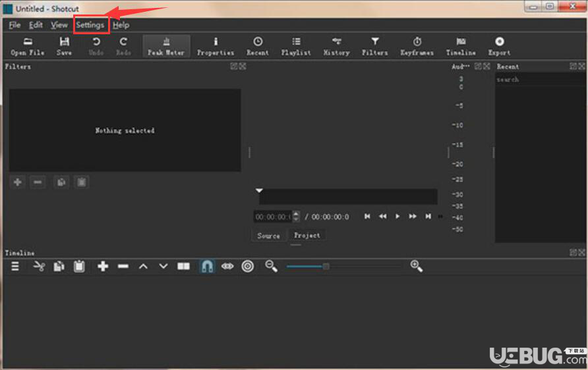Show the History panel
This screenshot has height=370, width=588.
336,47
